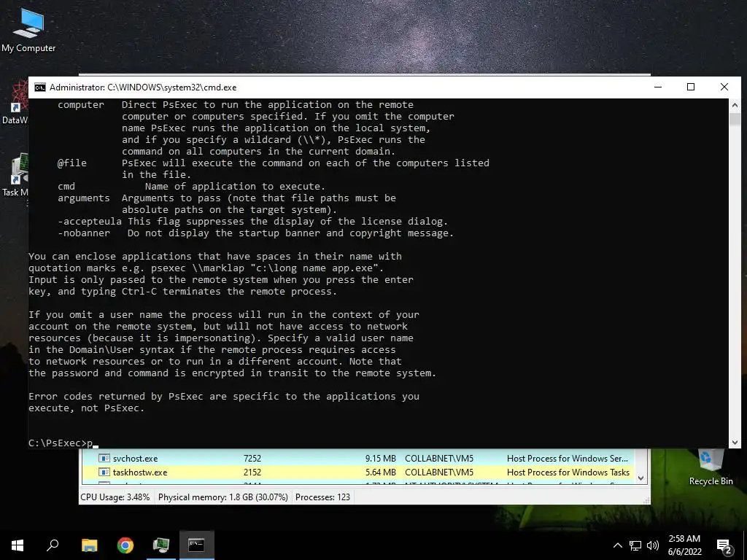Minimize the cmd.exe window
This screenshot has height=560, width=747.
coord(658,87)
